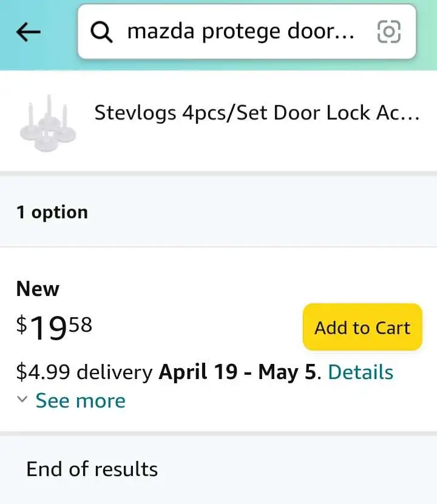
Task: Expand the See more chevron arrow
Action: click(x=22, y=400)
